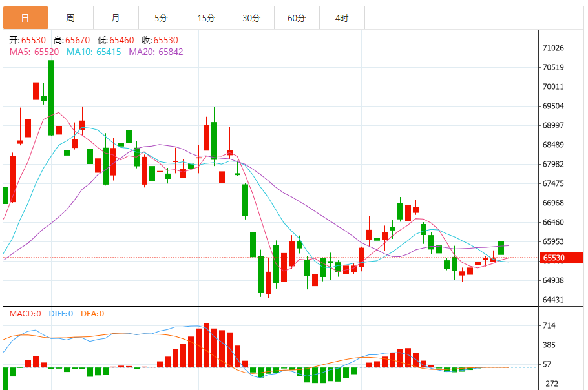The height and width of the screenshot is (390, 588).
Task: Switch to the 月 monthly tab
Action: (116, 17)
